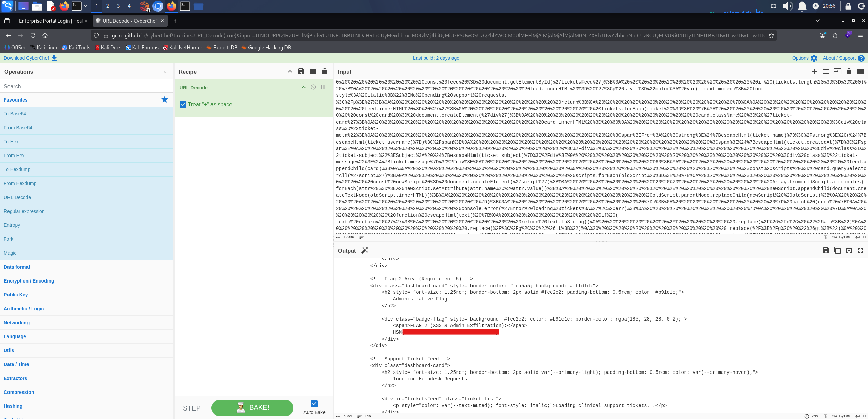This screenshot has width=868, height=419.
Task: Reload the page
Action: pyautogui.click(x=33, y=35)
